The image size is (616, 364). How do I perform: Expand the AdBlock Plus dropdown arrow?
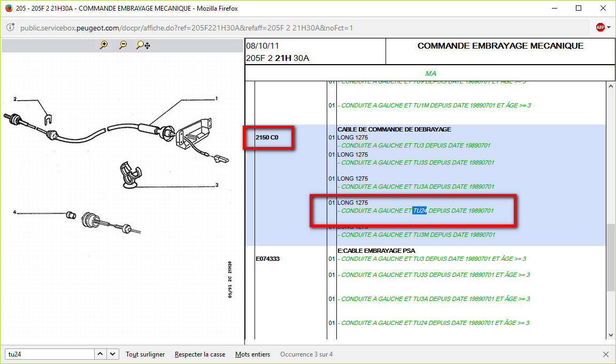point(609,27)
